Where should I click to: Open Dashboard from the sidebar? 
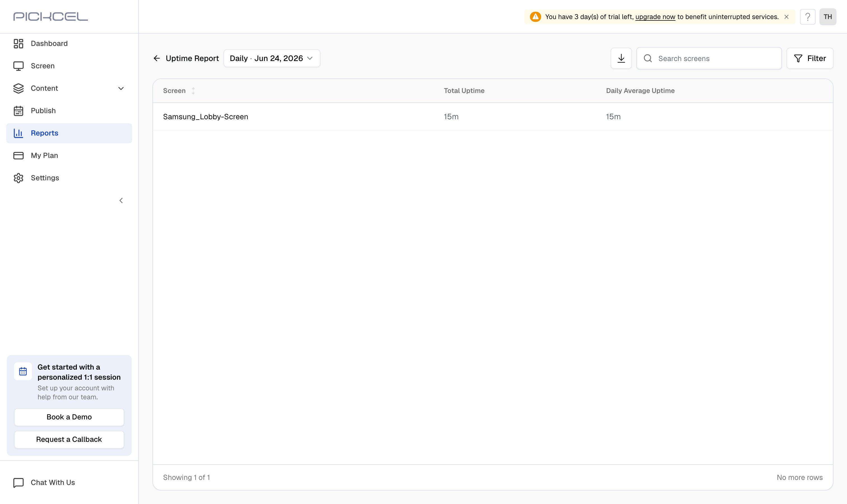click(x=69, y=43)
